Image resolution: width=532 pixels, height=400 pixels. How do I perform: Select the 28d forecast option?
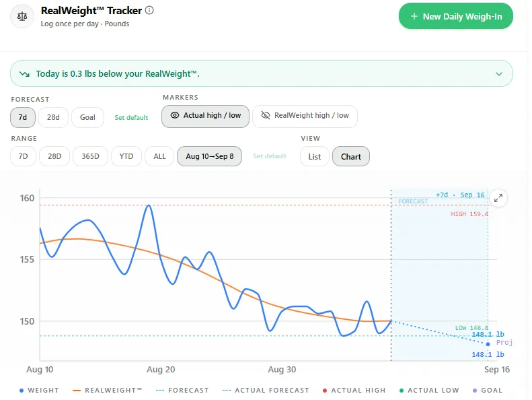(x=53, y=118)
